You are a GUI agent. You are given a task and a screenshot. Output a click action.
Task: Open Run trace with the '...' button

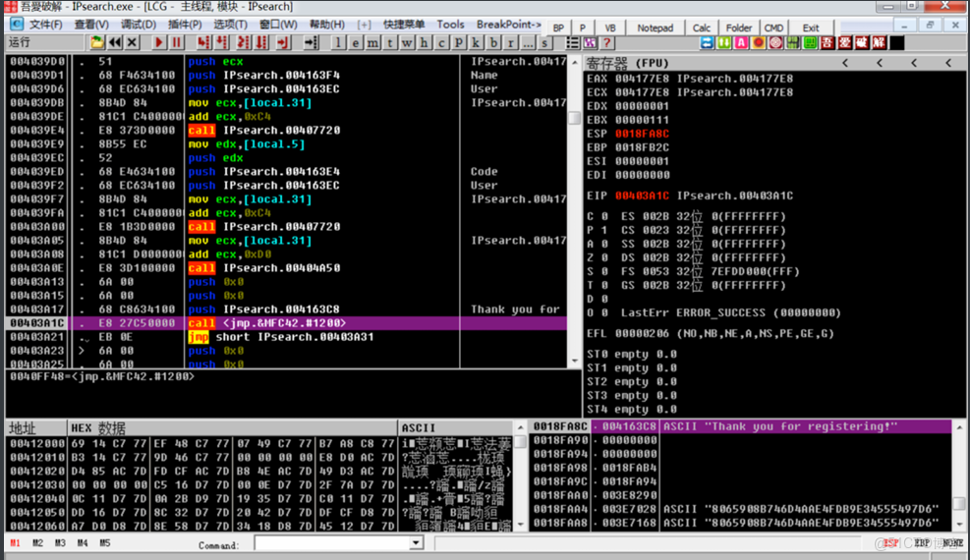click(x=527, y=42)
